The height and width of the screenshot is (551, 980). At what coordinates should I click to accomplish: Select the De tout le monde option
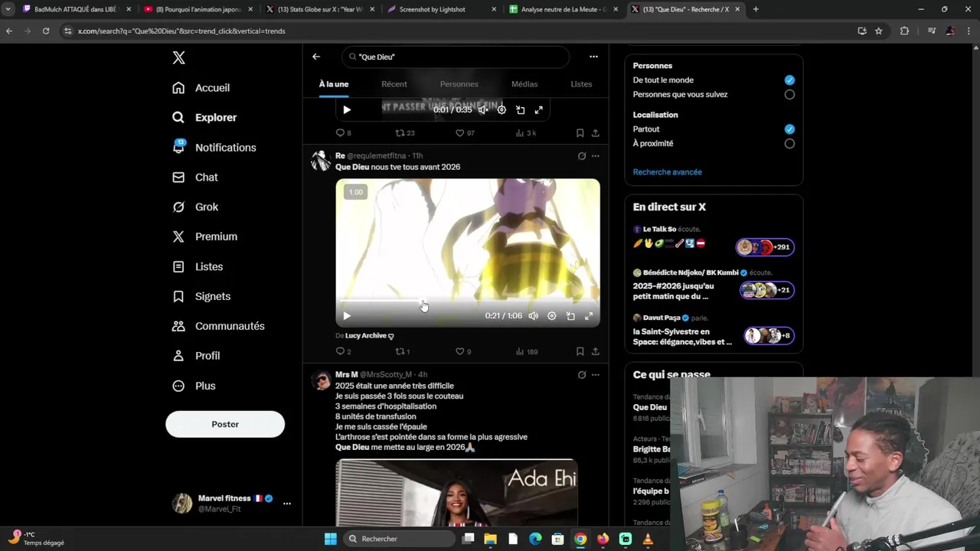[789, 80]
